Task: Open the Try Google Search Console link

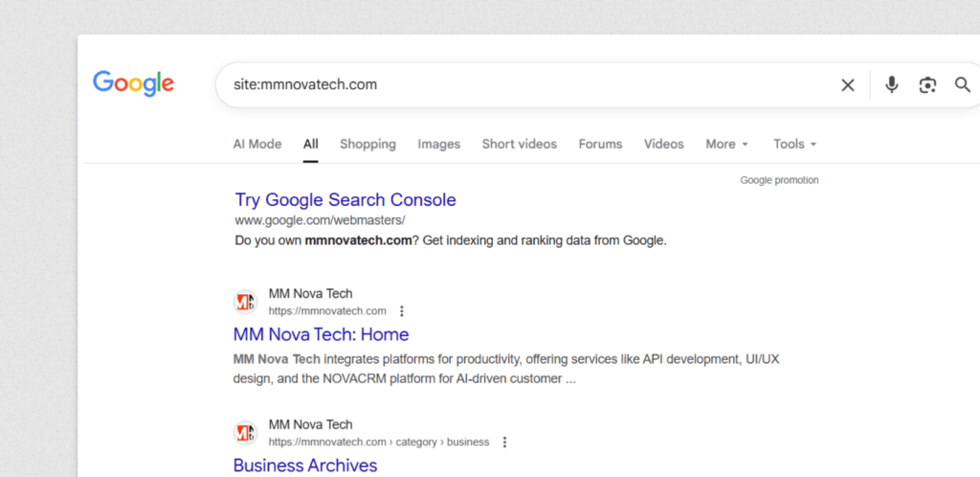Action: 345,200
